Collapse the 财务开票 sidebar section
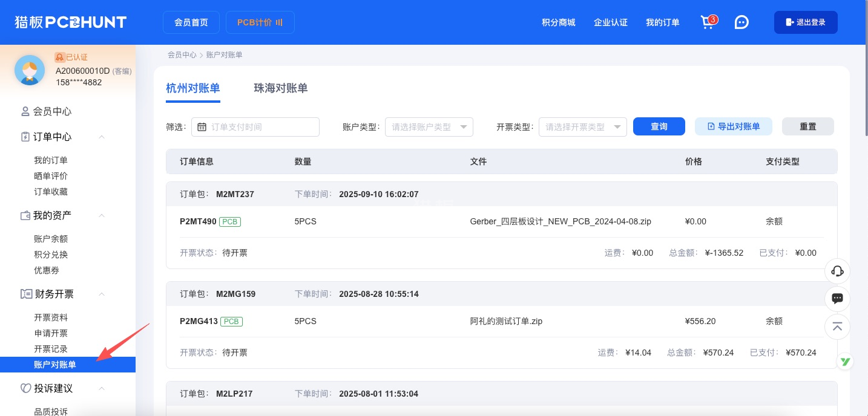Image resolution: width=868 pixels, height=416 pixels. tap(102, 294)
